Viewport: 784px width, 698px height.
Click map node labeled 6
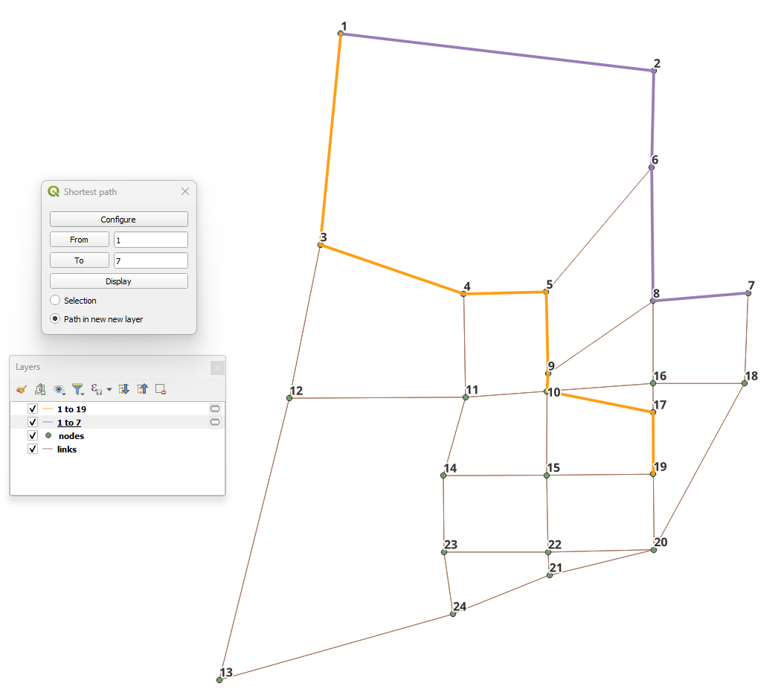(652, 167)
